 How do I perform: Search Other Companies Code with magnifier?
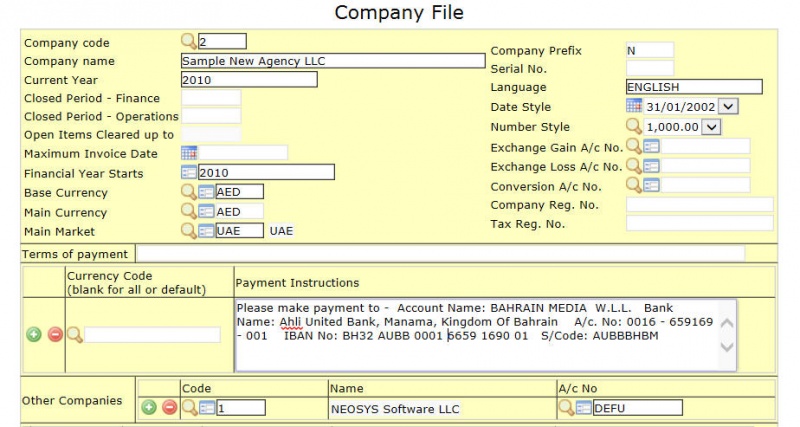point(190,407)
